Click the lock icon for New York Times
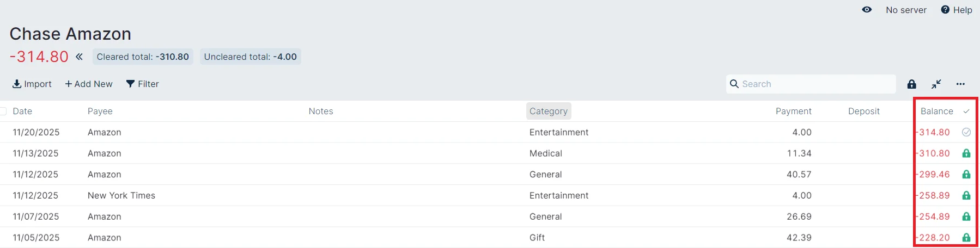The height and width of the screenshot is (248, 980). pyautogui.click(x=966, y=195)
